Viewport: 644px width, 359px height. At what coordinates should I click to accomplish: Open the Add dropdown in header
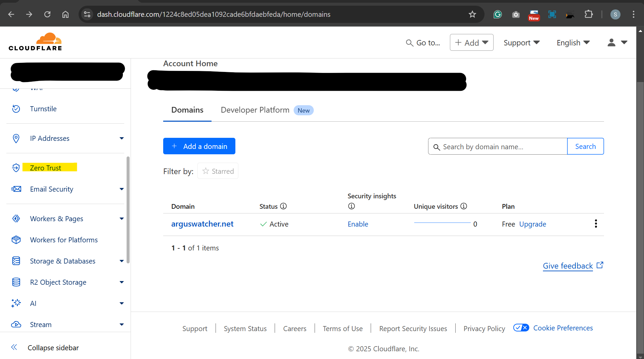coord(471,42)
